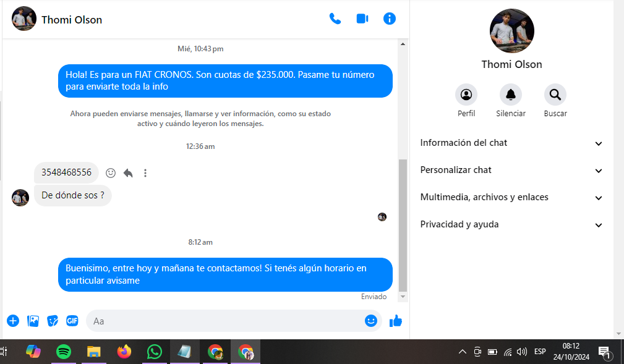Viewport: 624px width, 364px height.
Task: Choose a sticker
Action: [x=53, y=321]
